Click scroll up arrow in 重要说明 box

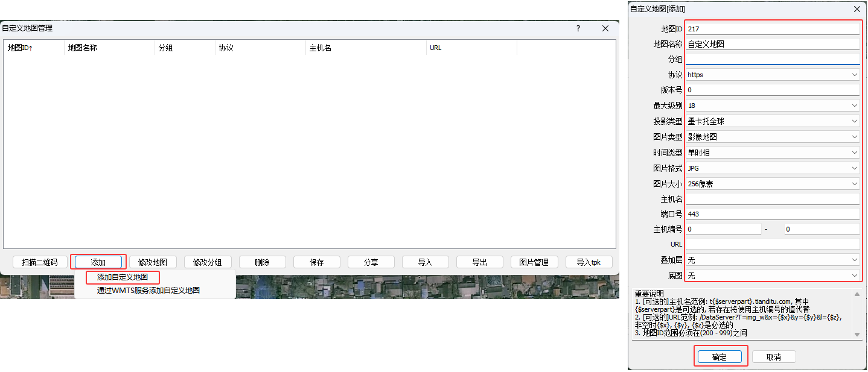[857, 294]
